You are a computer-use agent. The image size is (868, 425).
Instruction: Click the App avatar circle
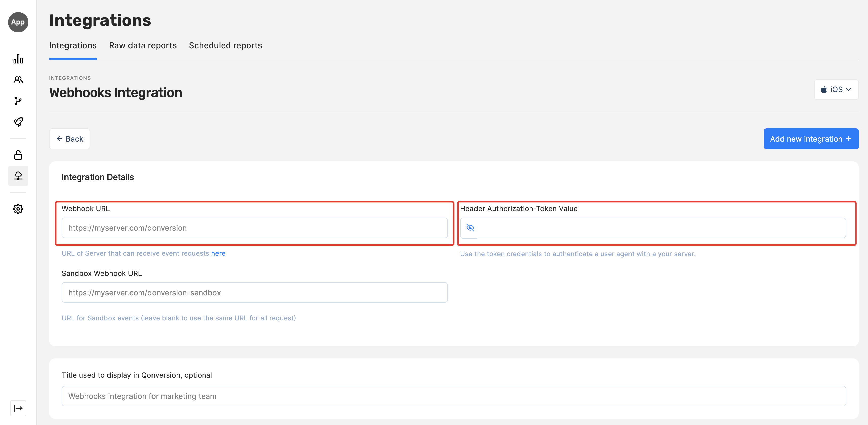18,22
